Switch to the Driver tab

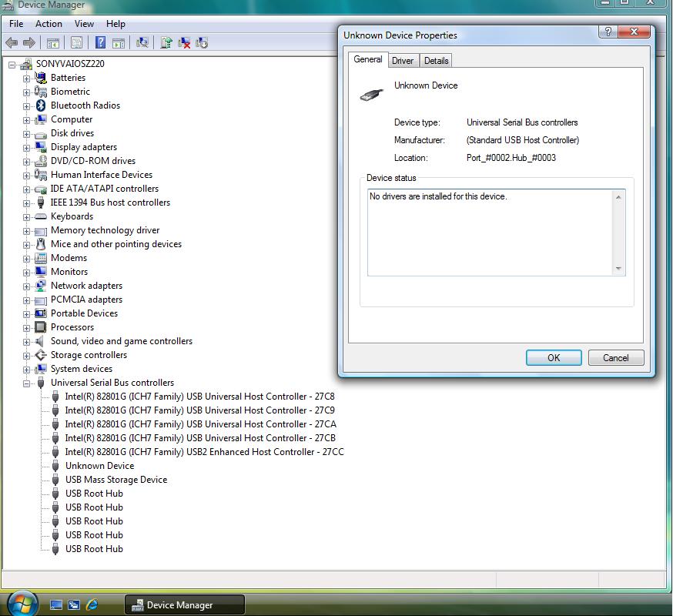tap(403, 61)
